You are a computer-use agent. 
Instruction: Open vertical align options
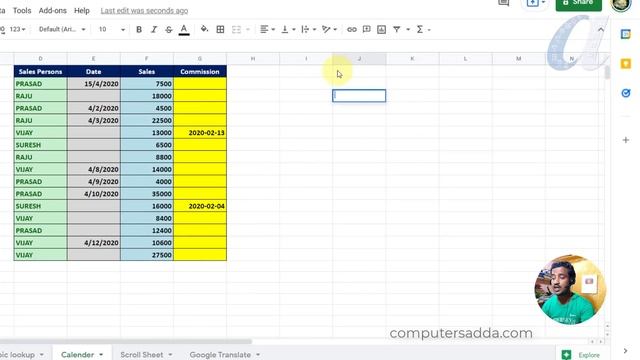click(288, 29)
